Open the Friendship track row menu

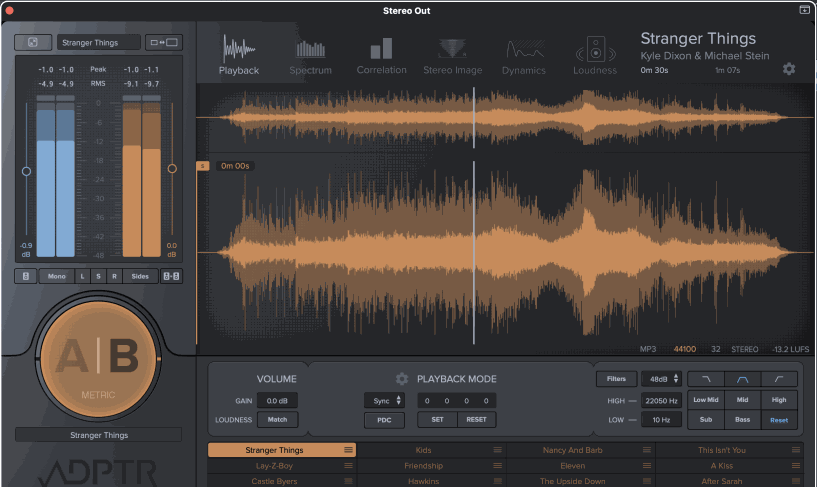coord(498,466)
